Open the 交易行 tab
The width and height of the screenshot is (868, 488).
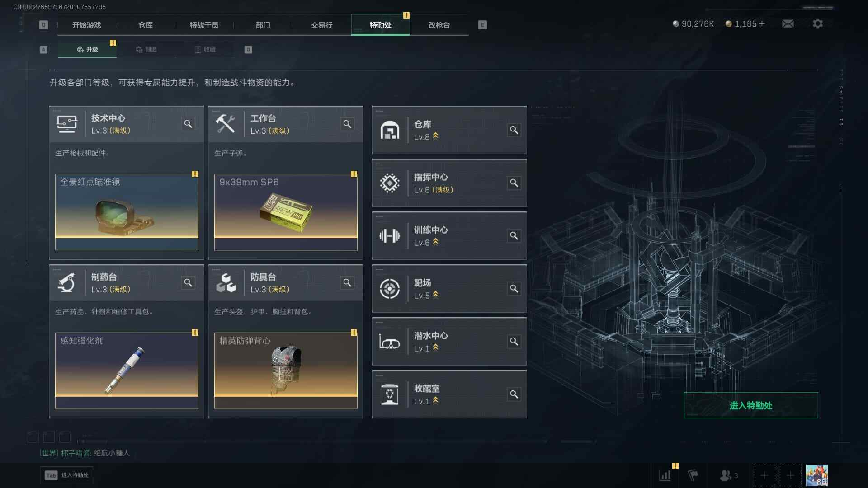[322, 25]
